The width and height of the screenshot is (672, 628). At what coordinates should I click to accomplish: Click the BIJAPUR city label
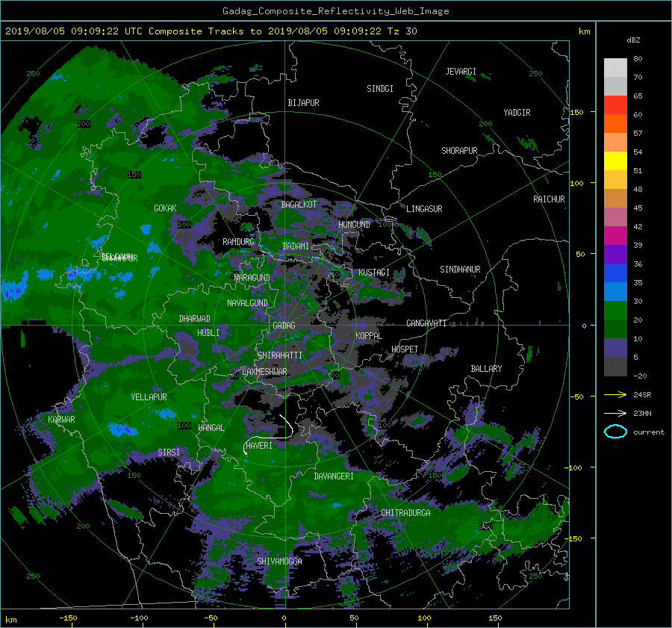coord(303,103)
